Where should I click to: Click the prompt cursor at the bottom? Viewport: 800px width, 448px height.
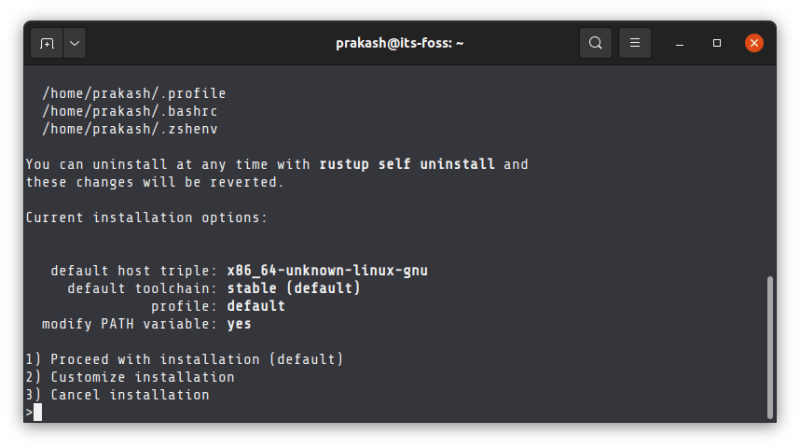point(38,412)
